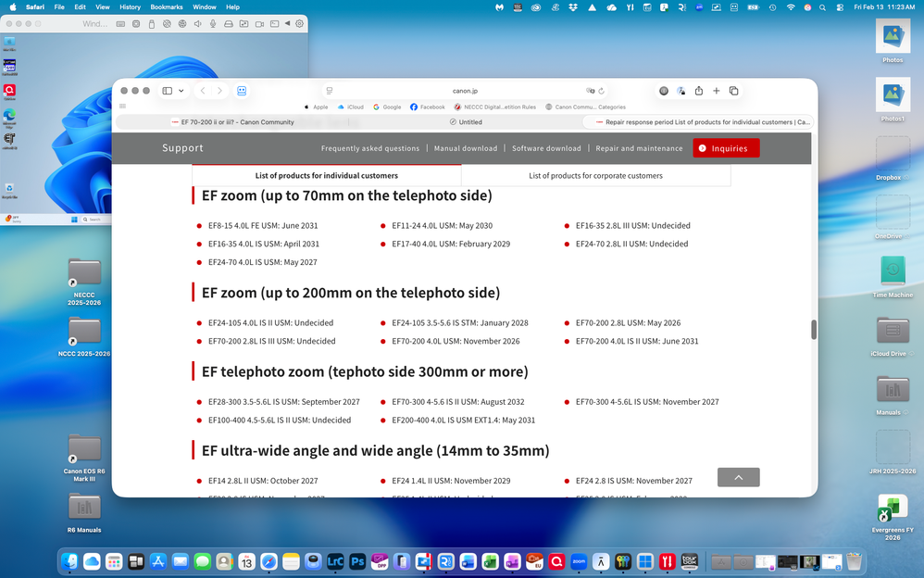Open Calendar from the Dock
This screenshot has width=924, height=578.
247,561
